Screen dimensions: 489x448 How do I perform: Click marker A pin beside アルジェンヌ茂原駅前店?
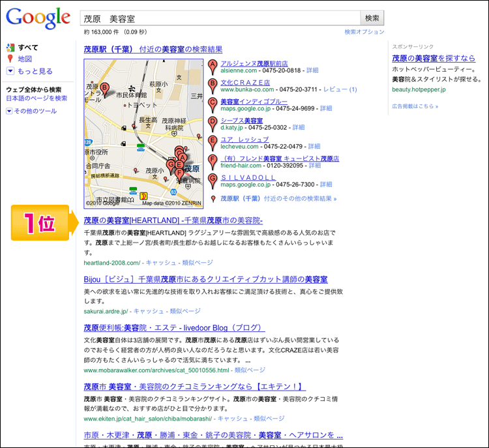point(213,67)
